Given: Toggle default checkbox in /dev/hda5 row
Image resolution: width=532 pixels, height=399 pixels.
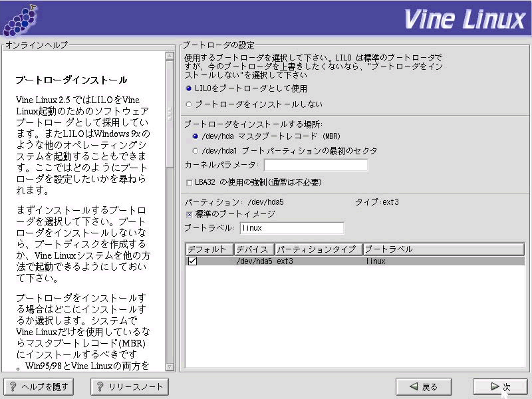Looking at the screenshot, I should click(x=192, y=261).
